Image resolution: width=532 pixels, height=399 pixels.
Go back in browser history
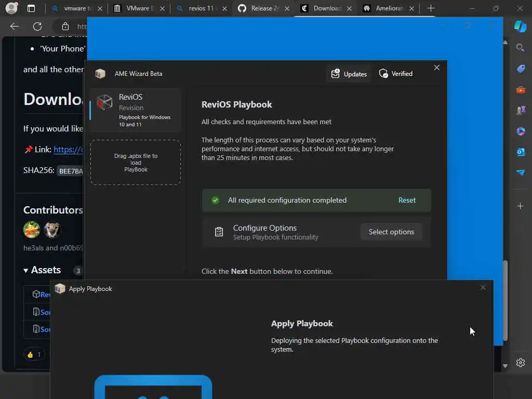14,26
